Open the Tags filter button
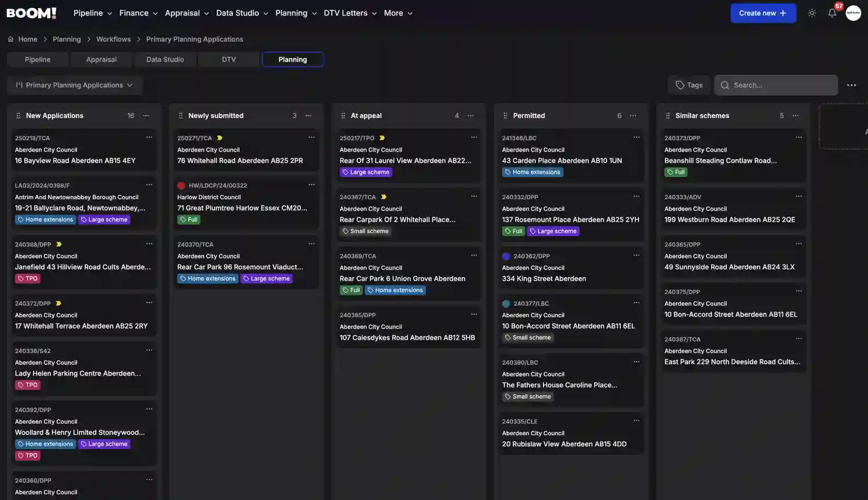This screenshot has width=868, height=500. coord(689,85)
